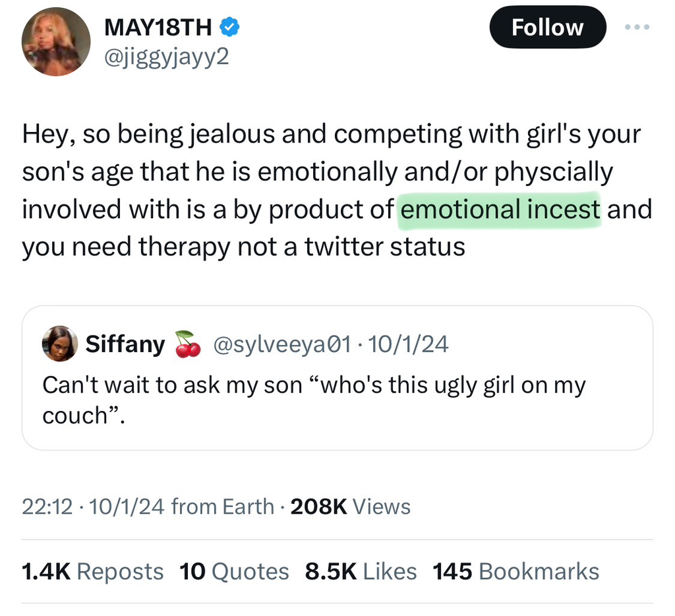Click the MAY18TH display name
675x616 pixels.
(158, 28)
